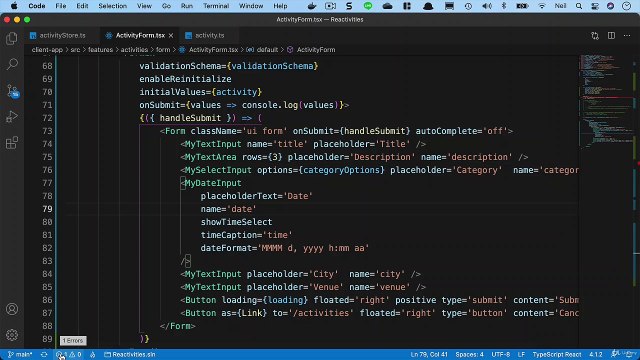The image size is (640, 360).
Task: Open the Source Control view
Action: pyautogui.click(x=12, y=91)
